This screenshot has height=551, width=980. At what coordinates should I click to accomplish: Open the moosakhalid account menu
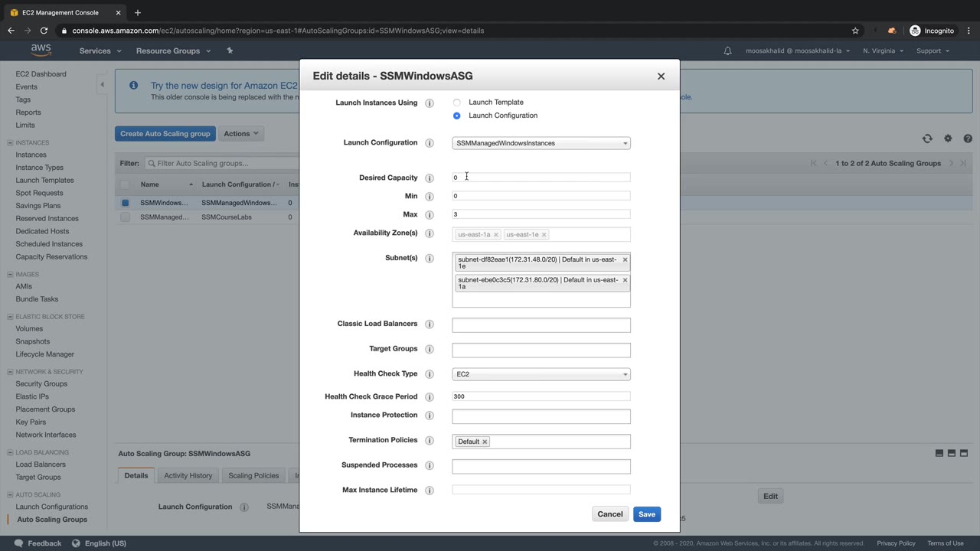pyautogui.click(x=797, y=51)
